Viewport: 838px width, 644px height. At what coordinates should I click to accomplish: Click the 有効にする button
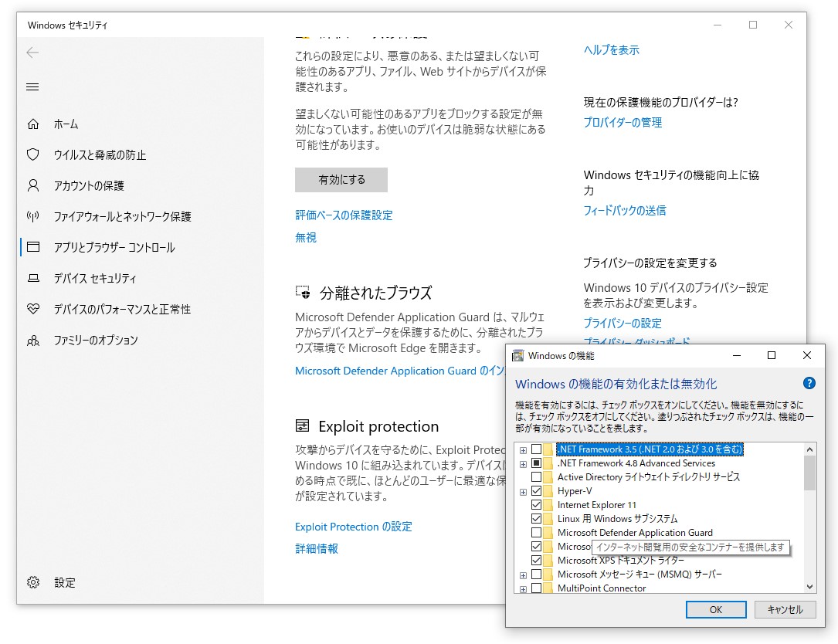(341, 179)
